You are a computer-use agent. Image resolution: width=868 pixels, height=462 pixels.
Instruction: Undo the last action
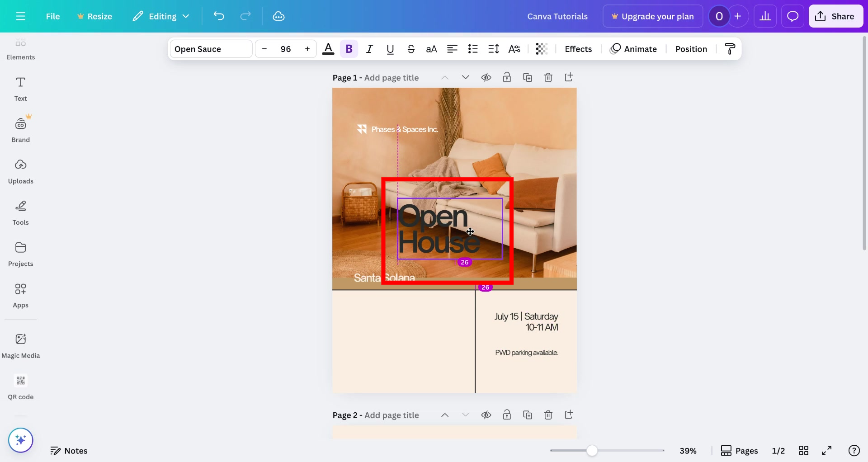[x=219, y=16]
